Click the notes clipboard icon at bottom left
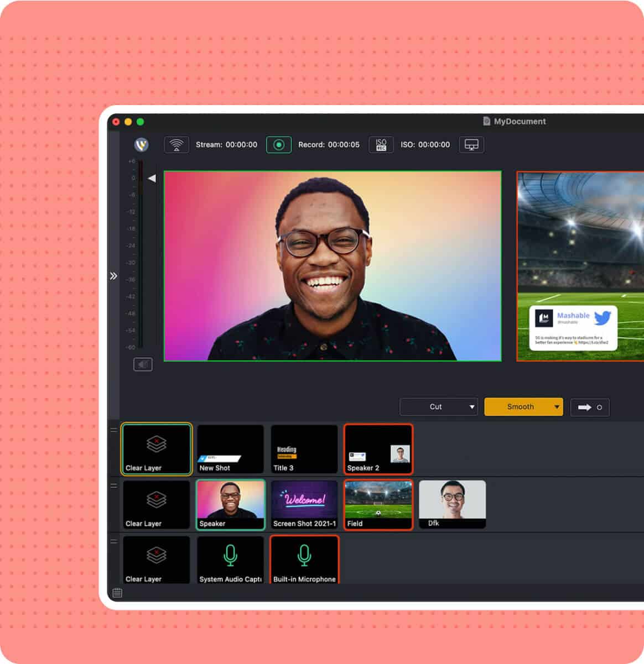 [x=117, y=592]
